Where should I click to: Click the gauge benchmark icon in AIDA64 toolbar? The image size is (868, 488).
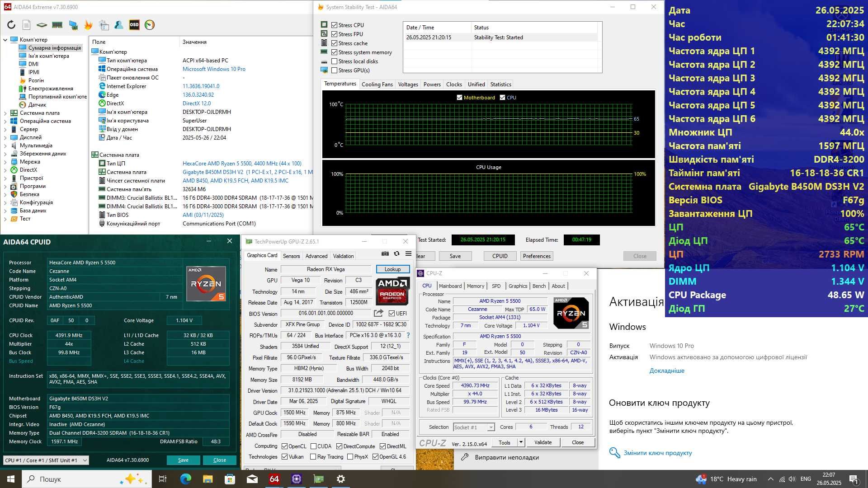pos(150,25)
